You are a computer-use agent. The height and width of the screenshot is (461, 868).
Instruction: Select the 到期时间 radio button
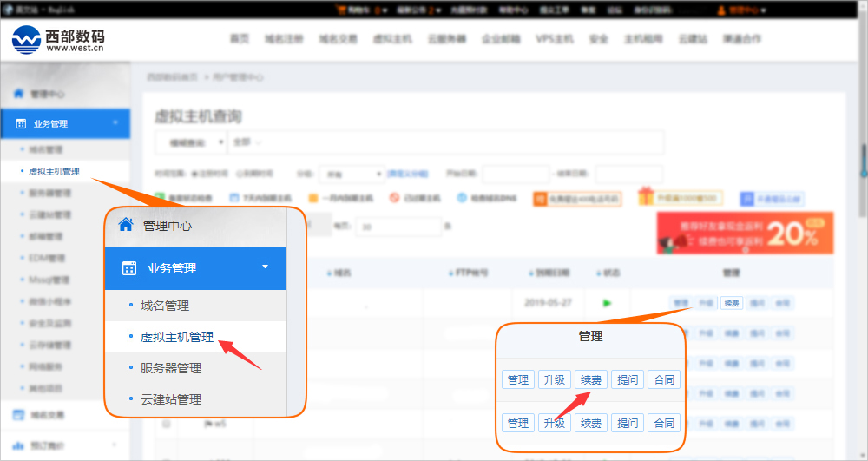[239, 174]
